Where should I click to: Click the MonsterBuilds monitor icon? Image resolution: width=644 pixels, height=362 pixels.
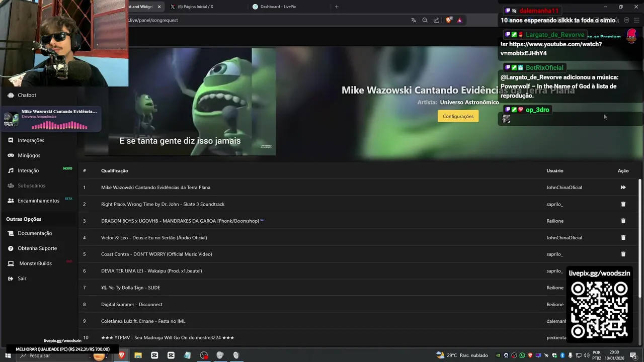[x=11, y=263]
